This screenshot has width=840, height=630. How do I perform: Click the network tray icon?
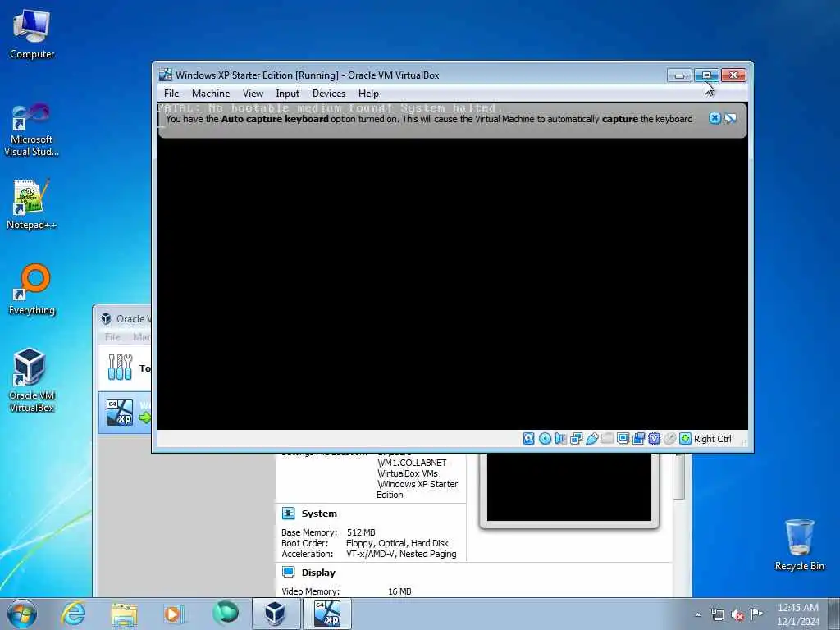[x=717, y=614]
